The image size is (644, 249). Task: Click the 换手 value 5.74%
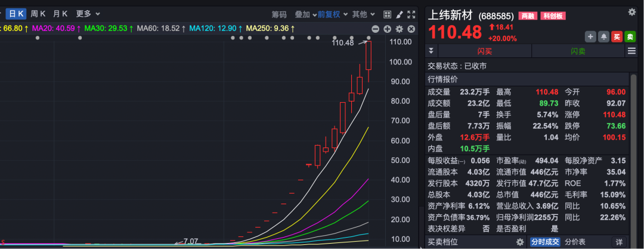pyautogui.click(x=547, y=115)
